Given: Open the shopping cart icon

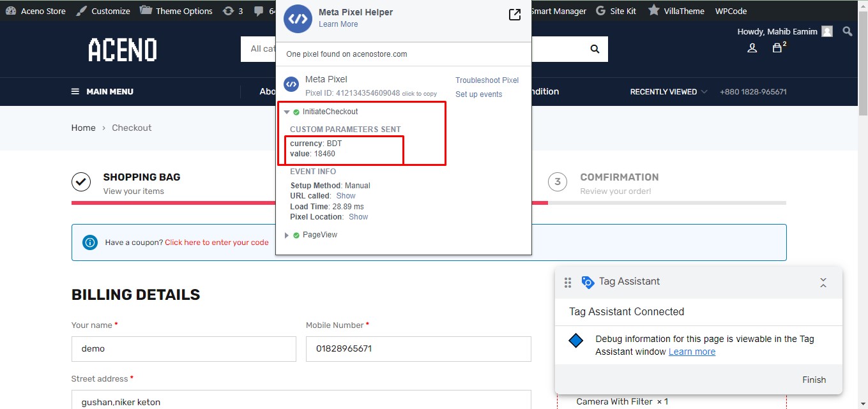Looking at the screenshot, I should click(777, 48).
